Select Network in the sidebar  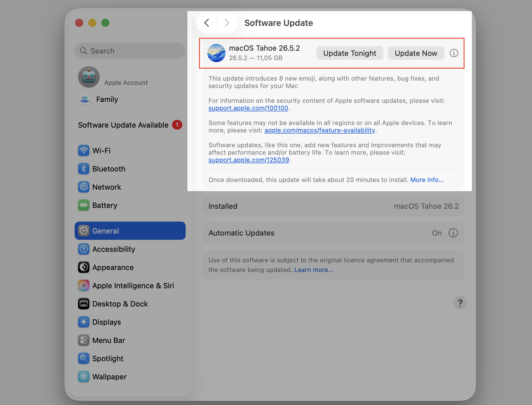(130, 187)
